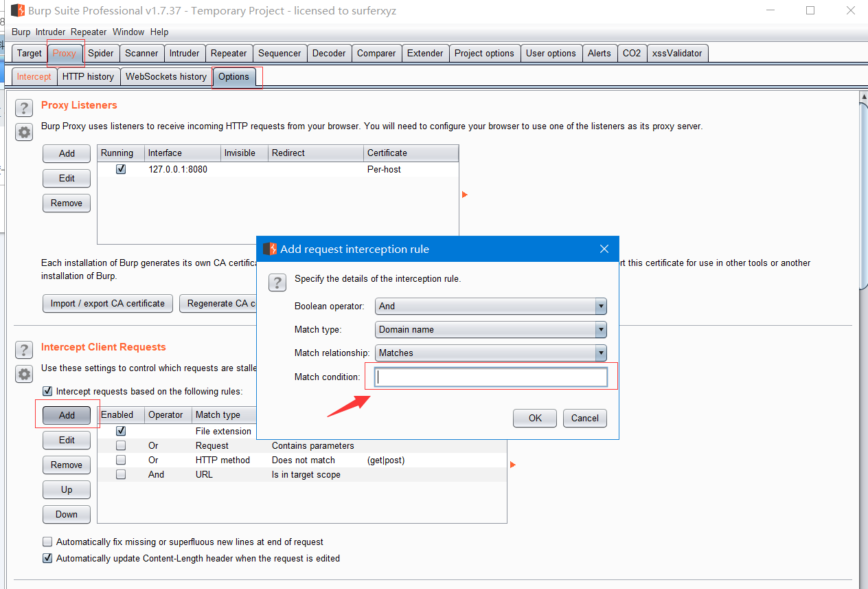This screenshot has width=868, height=589.
Task: Check Automatically fix missing or superfluous new lines
Action: tap(47, 542)
